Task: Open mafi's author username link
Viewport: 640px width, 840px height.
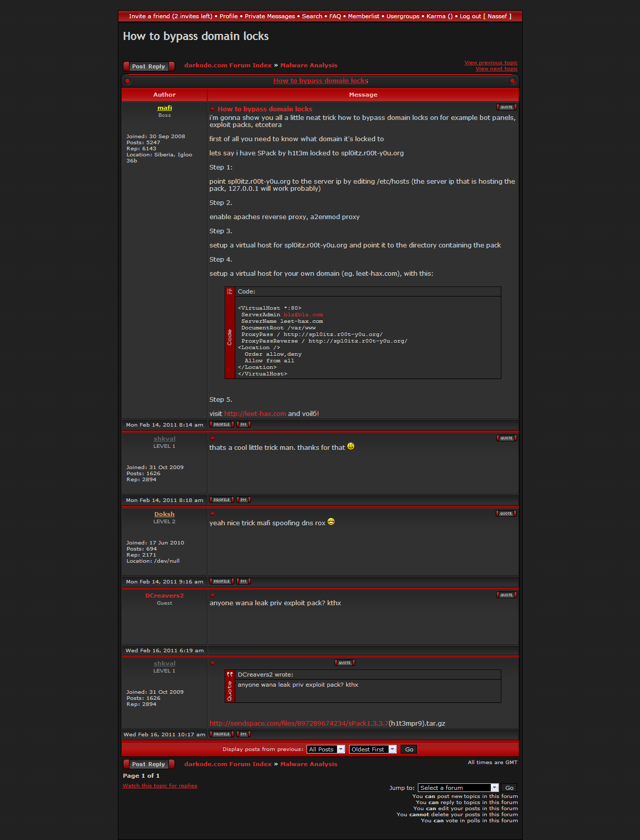Action: point(164,108)
